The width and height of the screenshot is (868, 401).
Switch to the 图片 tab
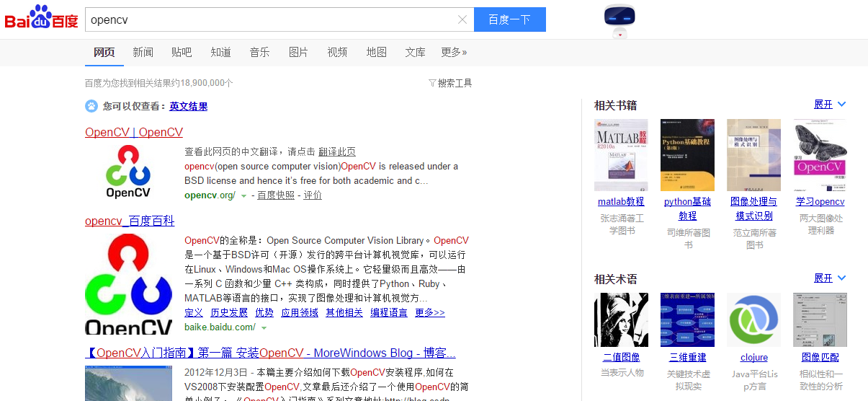tap(298, 52)
